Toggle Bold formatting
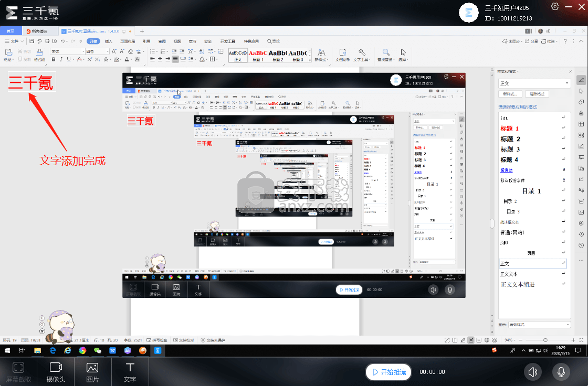Image resolution: width=588 pixels, height=386 pixels. [x=53, y=59]
